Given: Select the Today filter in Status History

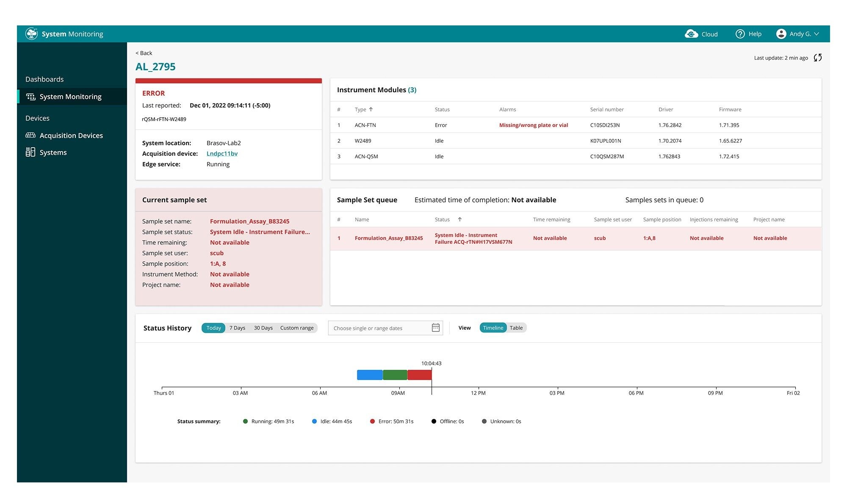Looking at the screenshot, I should pyautogui.click(x=213, y=328).
